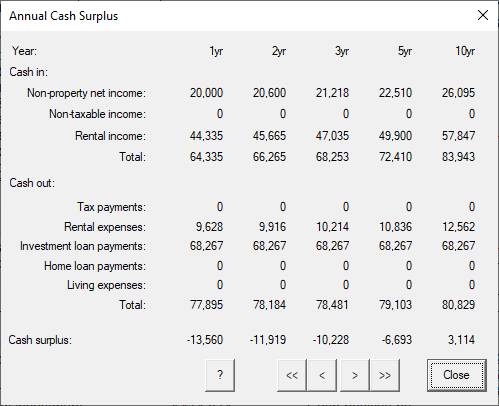499x406 pixels.
Task: Close the Annual Cash Surplus window
Action: click(483, 15)
